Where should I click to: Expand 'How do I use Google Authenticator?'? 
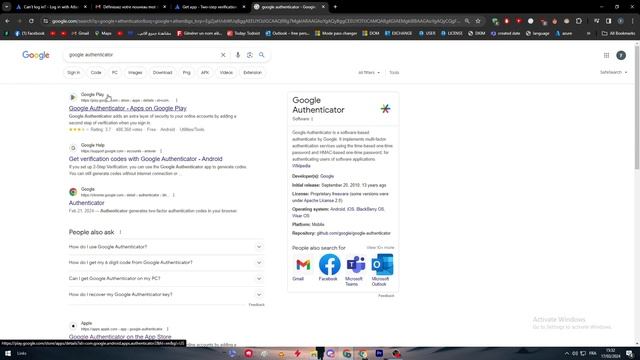pyautogui.click(x=166, y=247)
